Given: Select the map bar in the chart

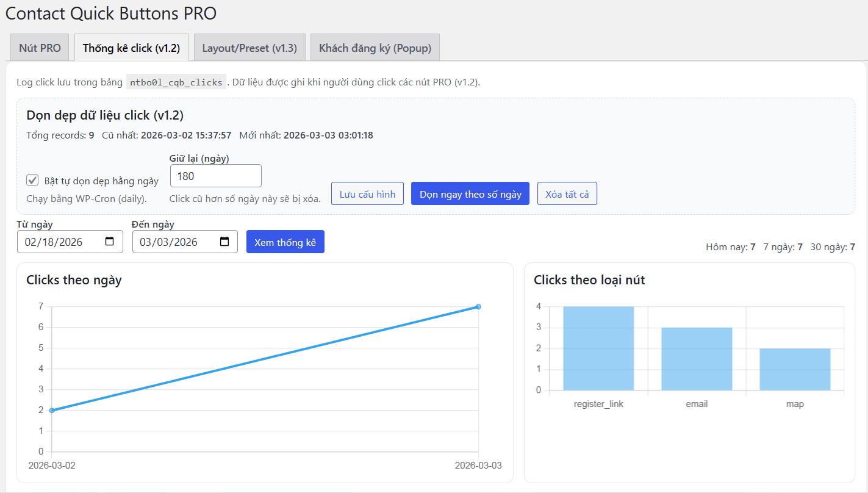Looking at the screenshot, I should (795, 369).
